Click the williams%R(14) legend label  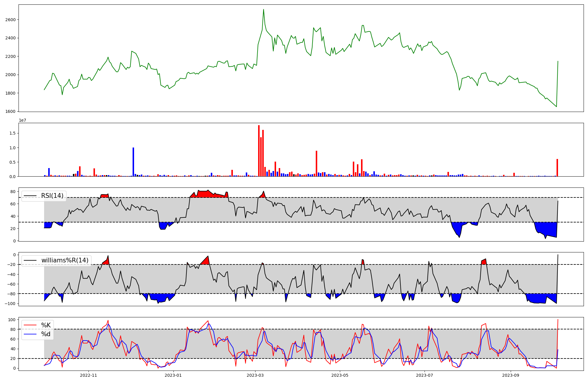(x=65, y=260)
